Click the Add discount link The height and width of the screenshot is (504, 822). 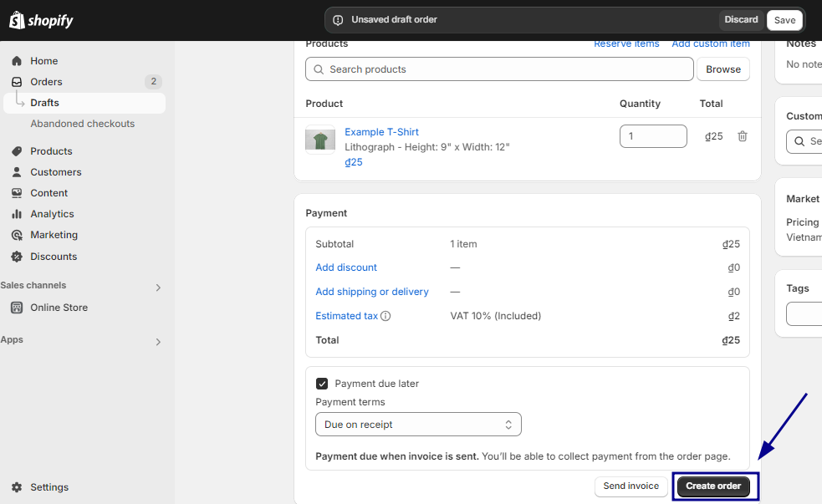pos(346,267)
